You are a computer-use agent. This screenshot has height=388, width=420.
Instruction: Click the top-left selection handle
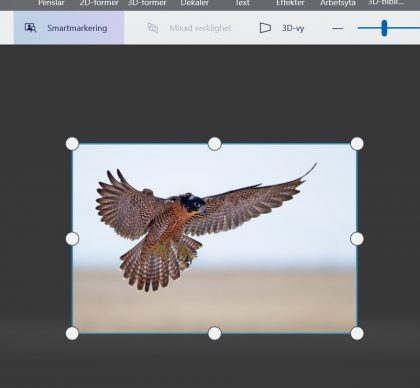[x=72, y=144]
